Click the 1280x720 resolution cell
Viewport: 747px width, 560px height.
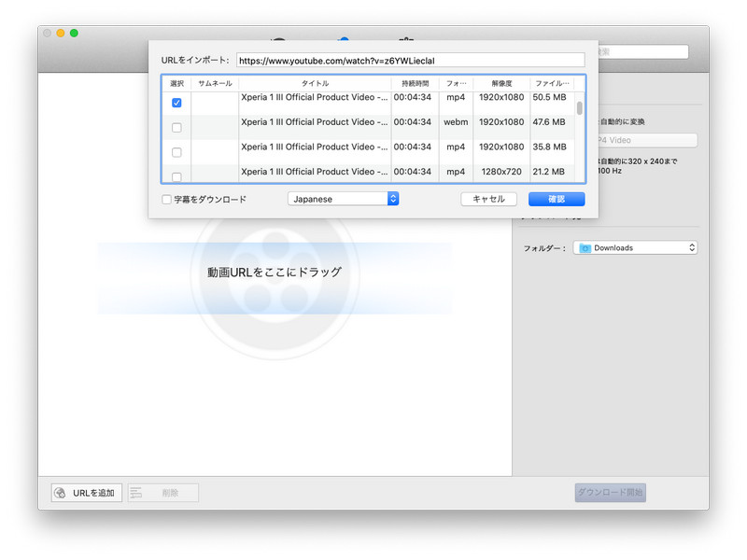pos(501,172)
